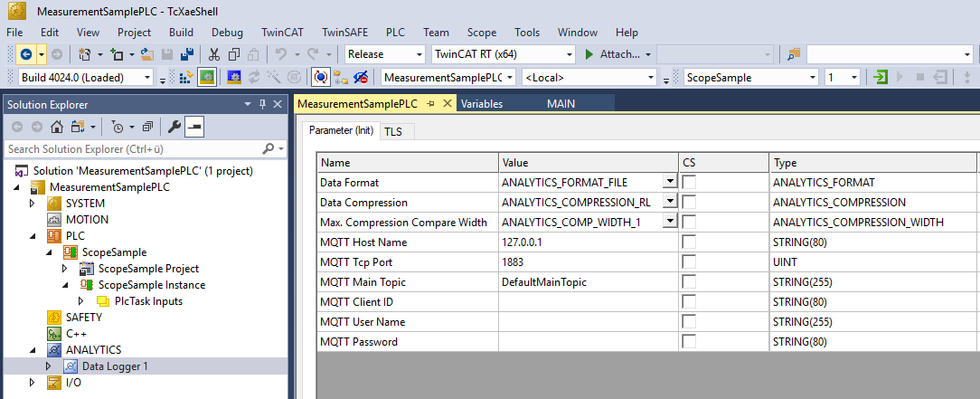The image size is (980, 399).
Task: Collapse the ANALYTICS tree node
Action: click(33, 349)
